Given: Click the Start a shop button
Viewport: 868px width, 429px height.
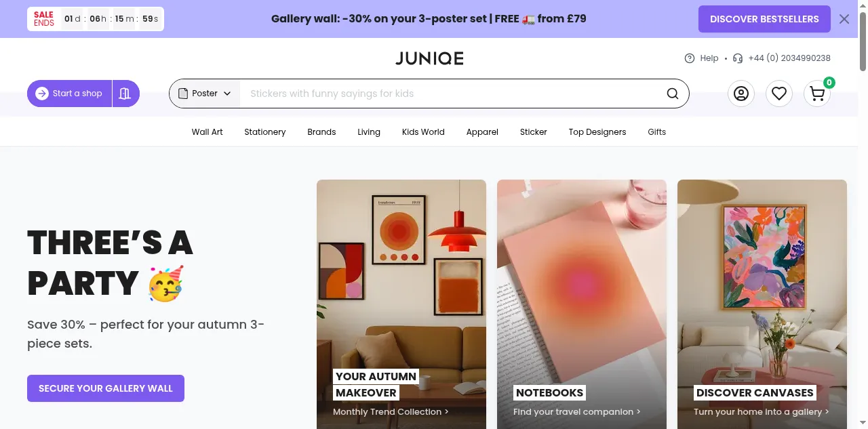Looking at the screenshot, I should point(68,94).
